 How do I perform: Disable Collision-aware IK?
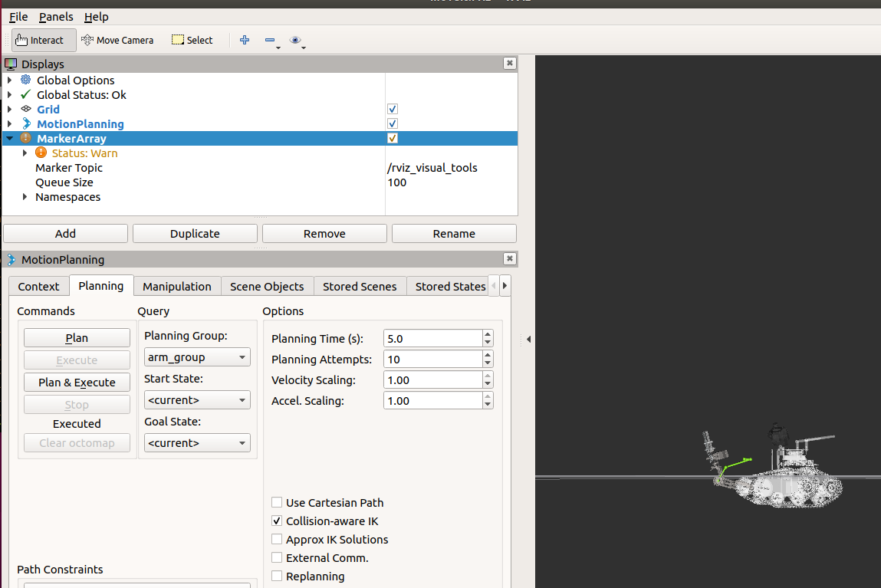click(x=277, y=521)
